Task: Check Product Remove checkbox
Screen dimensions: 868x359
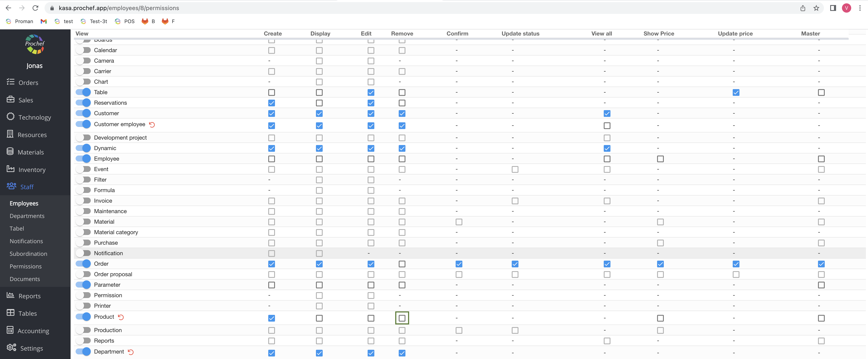Action: [402, 318]
